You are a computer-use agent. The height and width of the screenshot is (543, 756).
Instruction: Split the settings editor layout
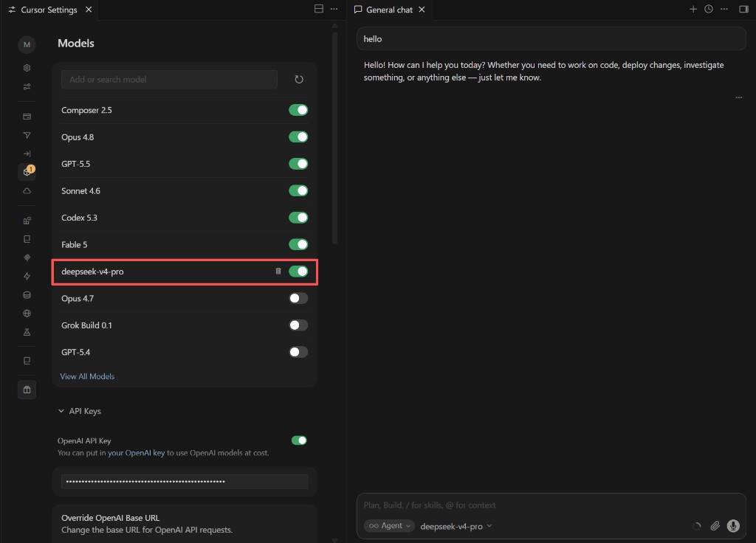click(x=319, y=9)
